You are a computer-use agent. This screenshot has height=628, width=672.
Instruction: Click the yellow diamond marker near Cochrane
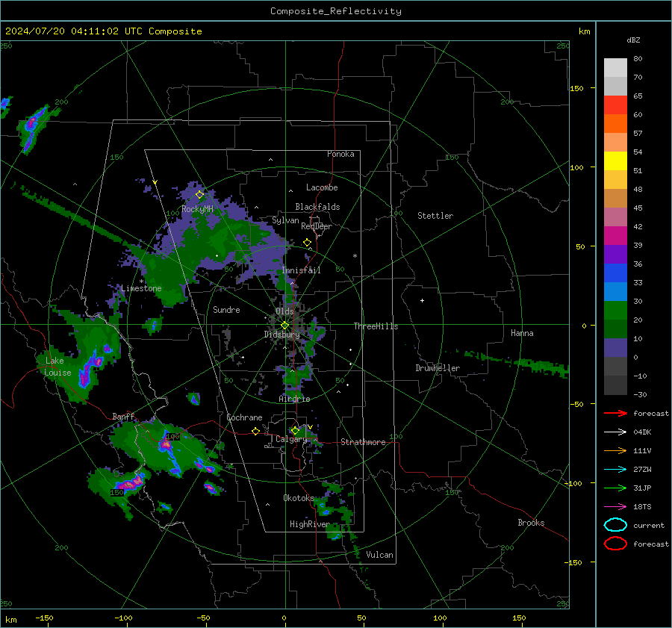tap(256, 432)
